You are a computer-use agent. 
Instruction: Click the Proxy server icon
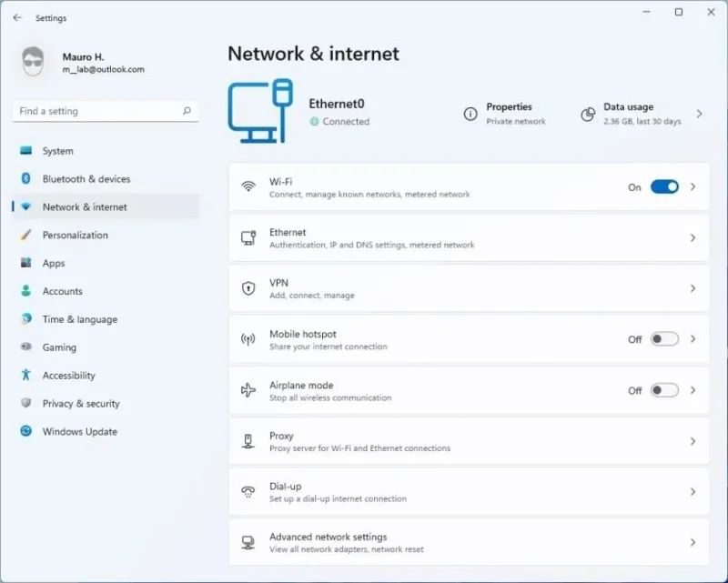[248, 441]
